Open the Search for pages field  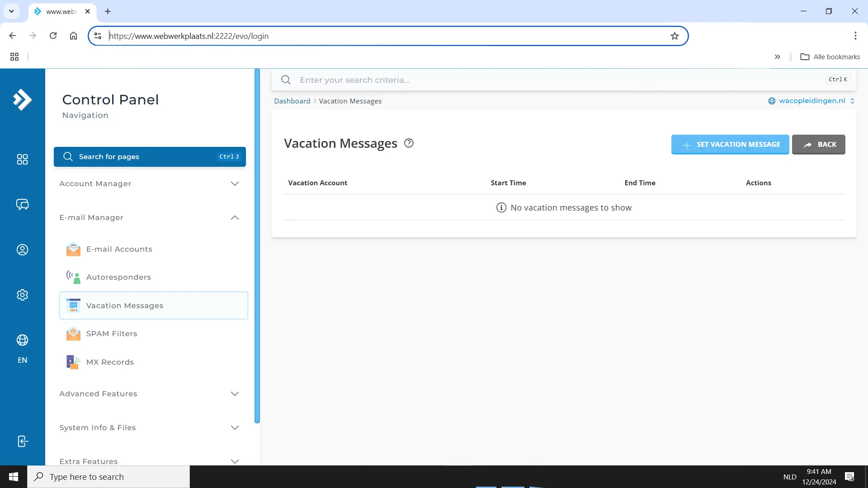pyautogui.click(x=150, y=157)
